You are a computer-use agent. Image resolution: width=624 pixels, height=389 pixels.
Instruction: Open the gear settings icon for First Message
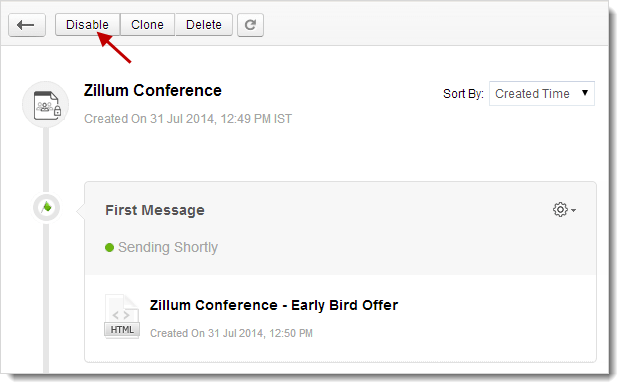tap(560, 209)
